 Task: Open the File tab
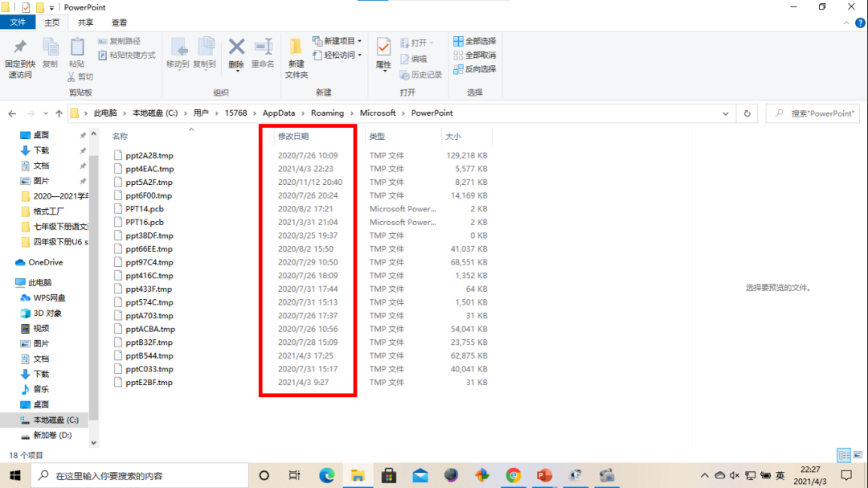(x=18, y=23)
